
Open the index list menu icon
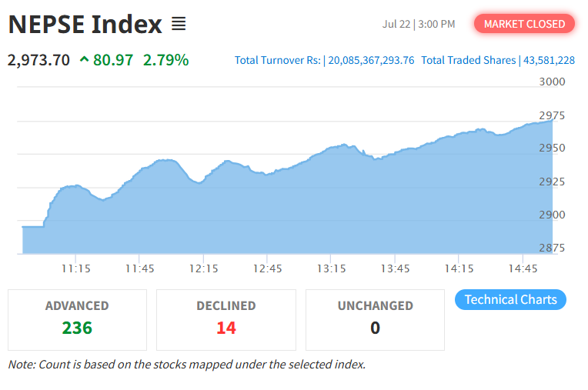click(179, 24)
